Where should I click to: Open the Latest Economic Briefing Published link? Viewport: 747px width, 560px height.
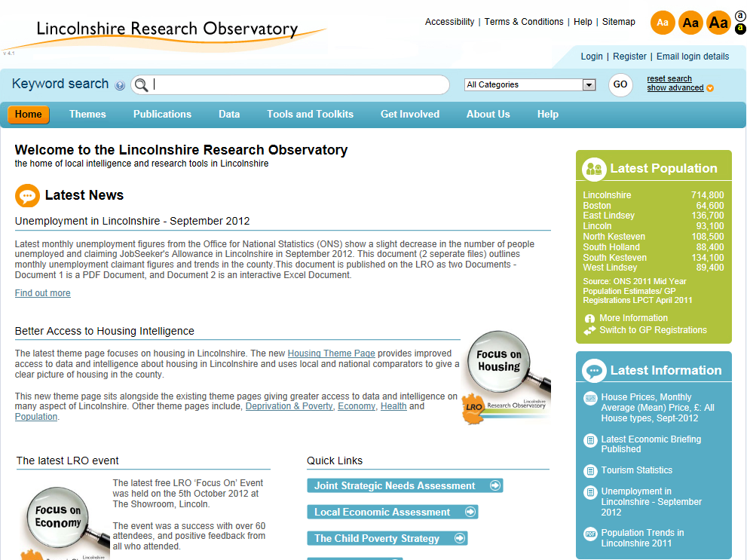651,444
